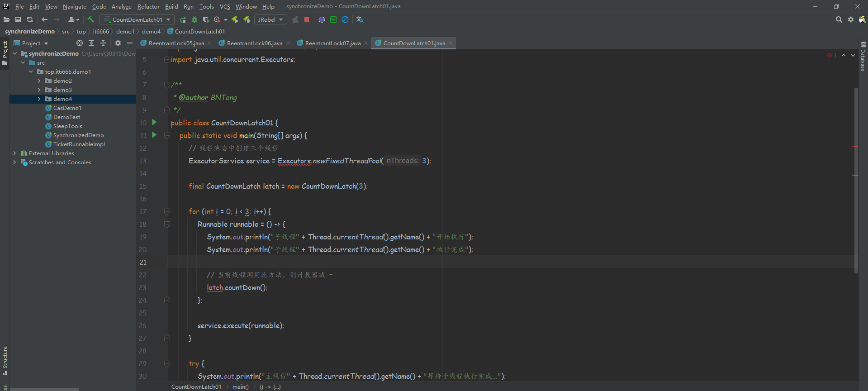Run main method gutter arrow at line 11
Viewport: 868px width, 391px height.
tap(154, 135)
